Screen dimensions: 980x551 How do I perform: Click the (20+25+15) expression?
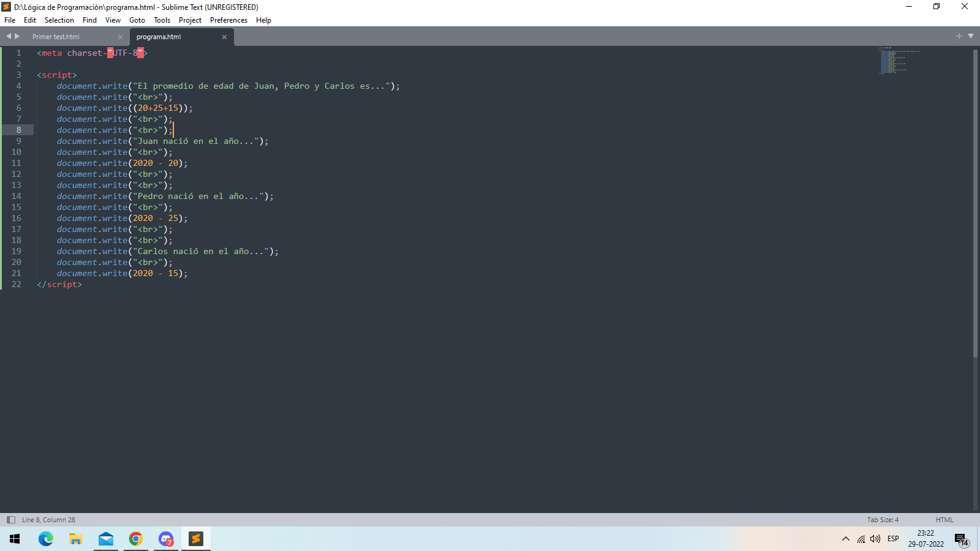158,108
